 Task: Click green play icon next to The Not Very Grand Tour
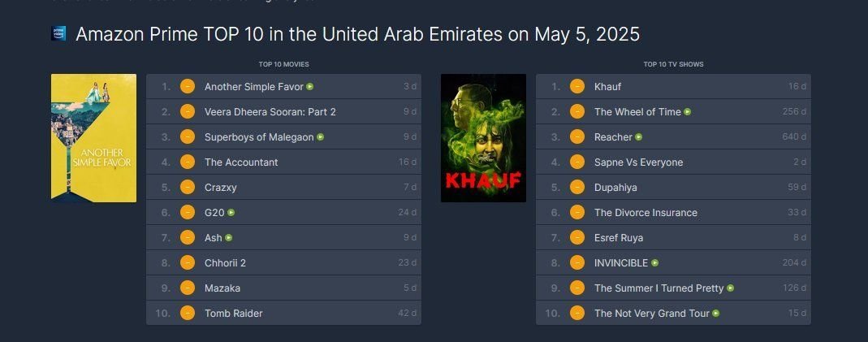pos(716,314)
